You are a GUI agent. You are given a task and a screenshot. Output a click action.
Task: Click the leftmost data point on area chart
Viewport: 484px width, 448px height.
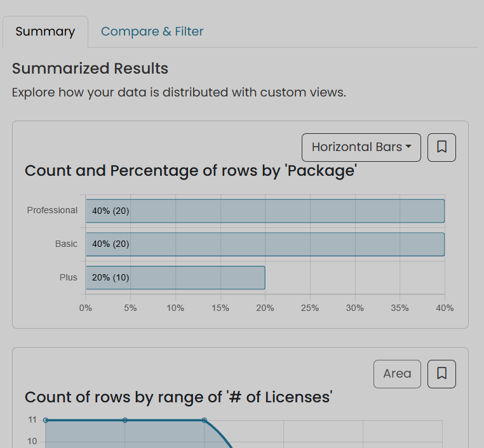click(x=46, y=420)
